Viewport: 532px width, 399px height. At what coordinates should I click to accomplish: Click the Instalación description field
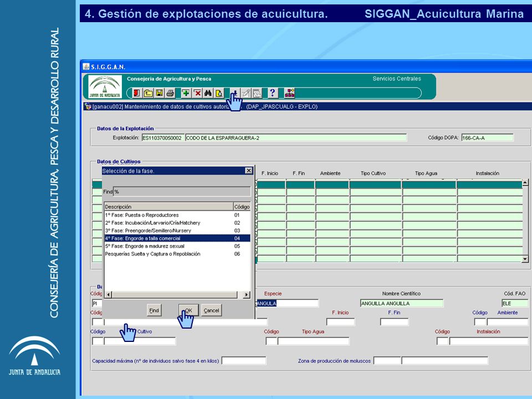click(x=489, y=341)
